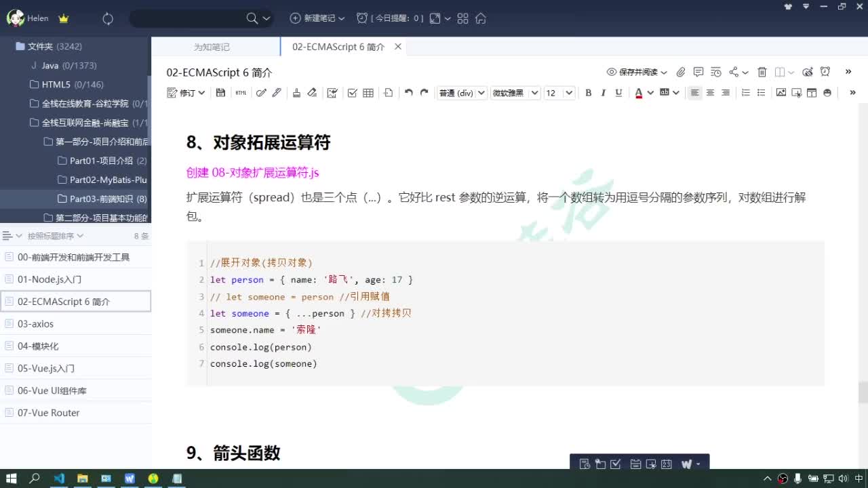Open the font color dropdown arrow
The image size is (868, 488).
[650, 93]
